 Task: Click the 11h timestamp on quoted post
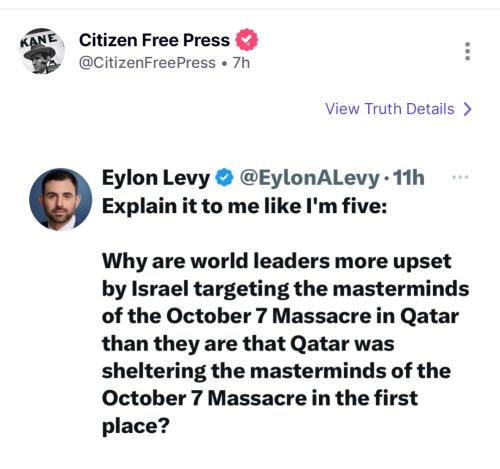click(x=409, y=178)
